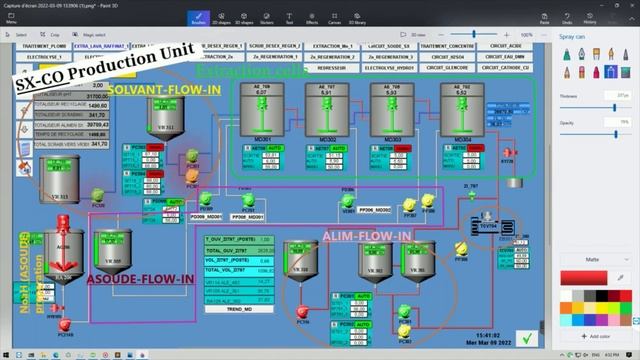Image resolution: width=640 pixels, height=360 pixels.
Task: Open the 2D shapes tab
Action: click(221, 18)
